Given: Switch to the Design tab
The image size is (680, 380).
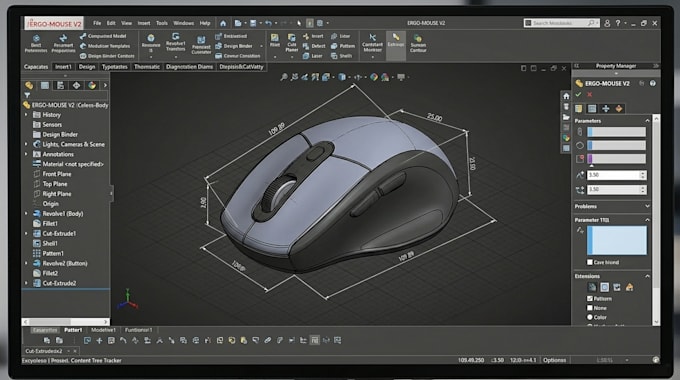Looking at the screenshot, I should 87,67.
